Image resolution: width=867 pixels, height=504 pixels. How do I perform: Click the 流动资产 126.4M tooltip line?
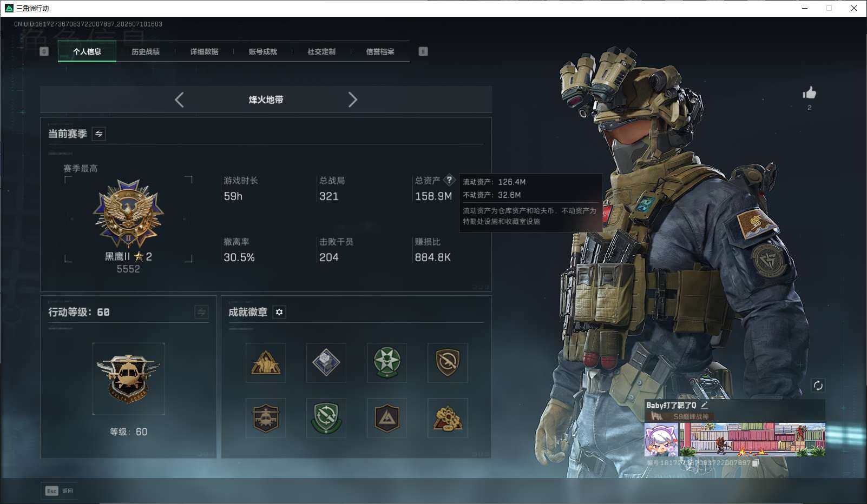point(494,182)
